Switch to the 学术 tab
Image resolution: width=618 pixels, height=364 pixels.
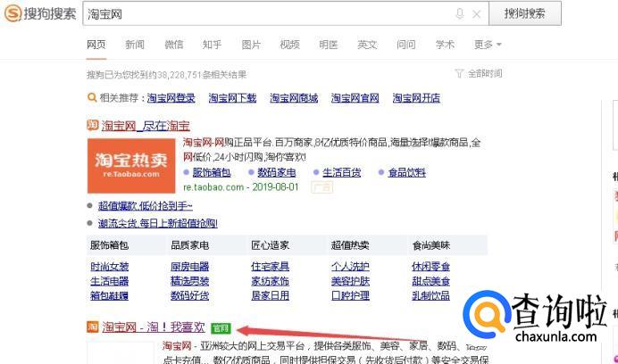[445, 45]
